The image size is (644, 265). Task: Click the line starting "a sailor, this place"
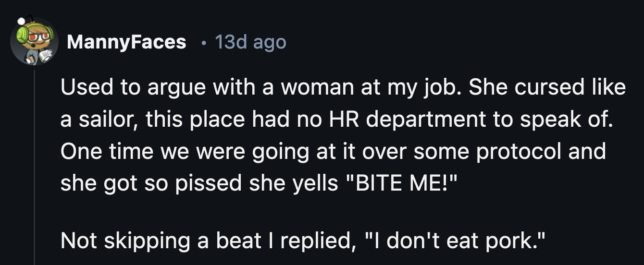tap(337, 120)
